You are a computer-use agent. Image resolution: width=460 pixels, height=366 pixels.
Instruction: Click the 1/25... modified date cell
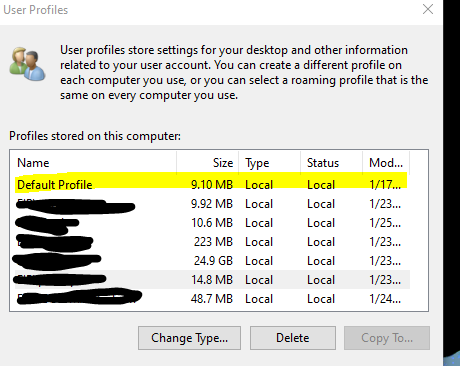tap(385, 223)
